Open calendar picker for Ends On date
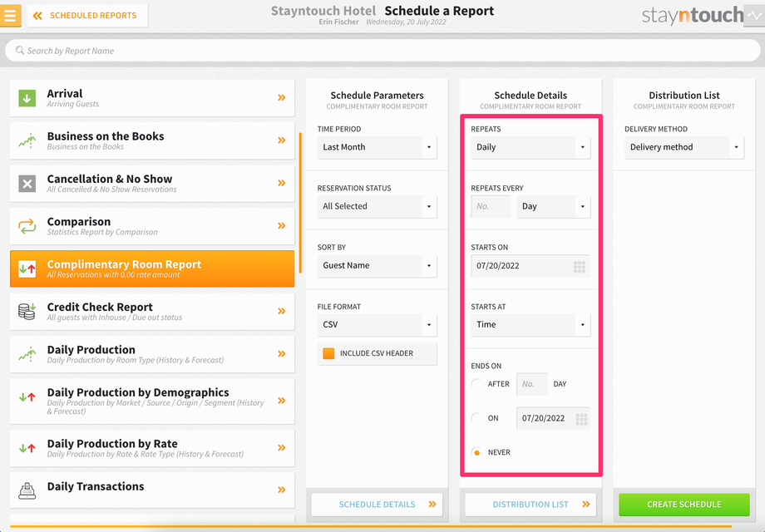This screenshot has width=765, height=532. (581, 419)
